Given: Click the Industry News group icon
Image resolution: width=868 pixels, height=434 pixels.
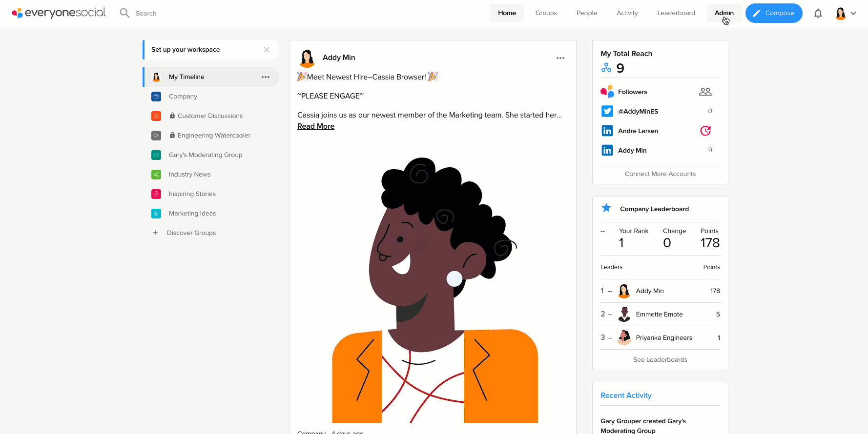Looking at the screenshot, I should pyautogui.click(x=156, y=175).
